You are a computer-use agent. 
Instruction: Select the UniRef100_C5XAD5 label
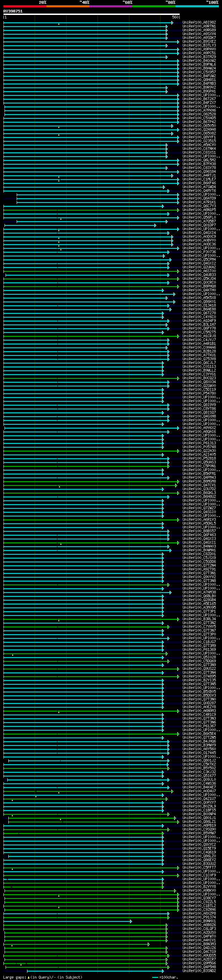point(199,118)
